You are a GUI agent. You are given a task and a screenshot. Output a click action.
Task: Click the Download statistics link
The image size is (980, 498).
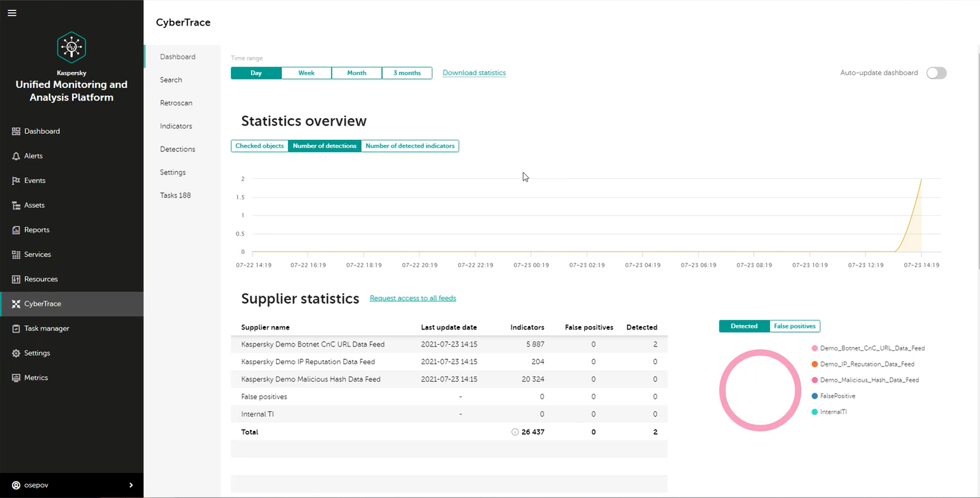point(474,73)
